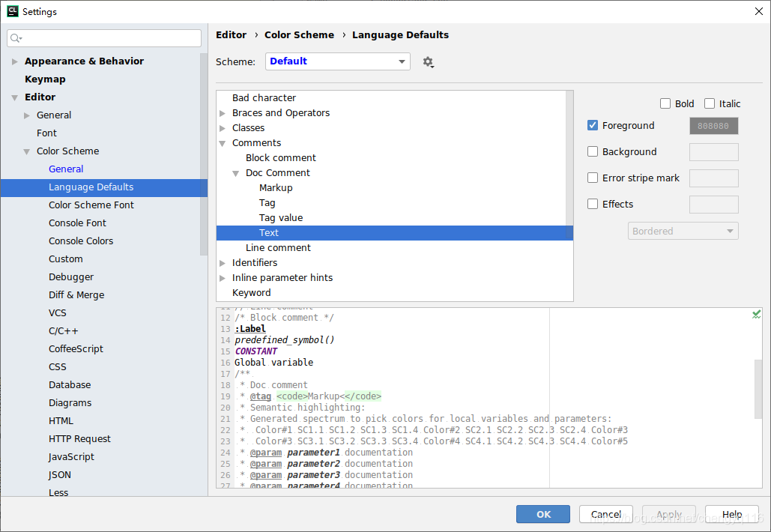Click the Effects color swatch box
771x532 pixels.
[714, 204]
